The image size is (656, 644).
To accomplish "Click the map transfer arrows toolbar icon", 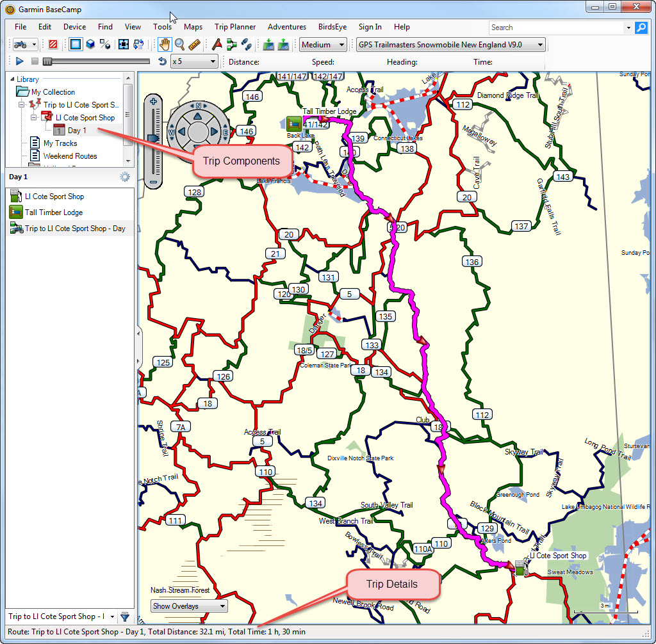I will point(138,44).
